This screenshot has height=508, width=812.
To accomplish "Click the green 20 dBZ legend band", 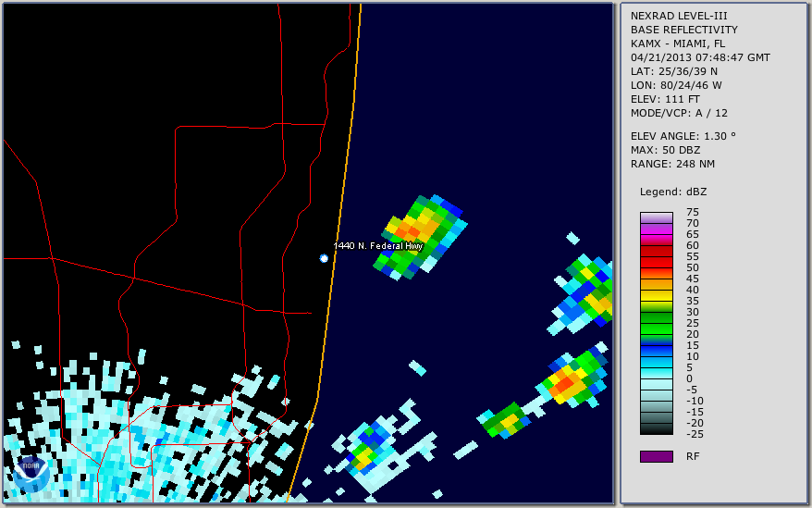I will coord(656,329).
